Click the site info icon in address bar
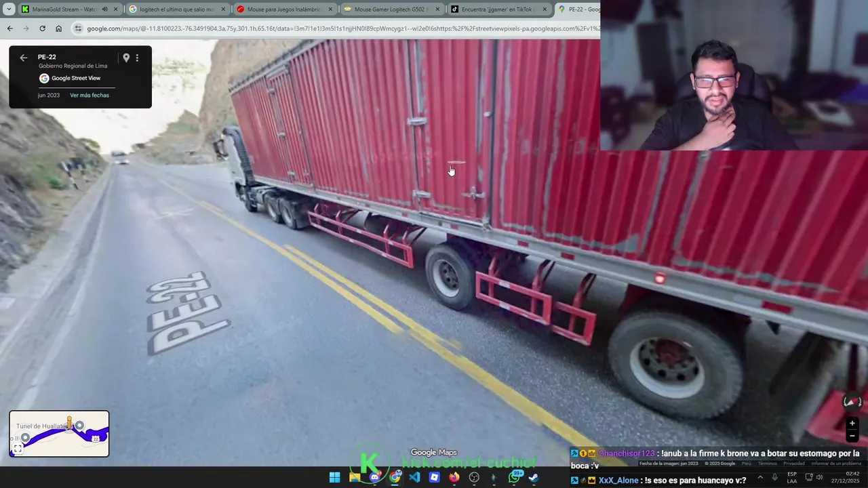This screenshot has width=868, height=488. click(78, 28)
